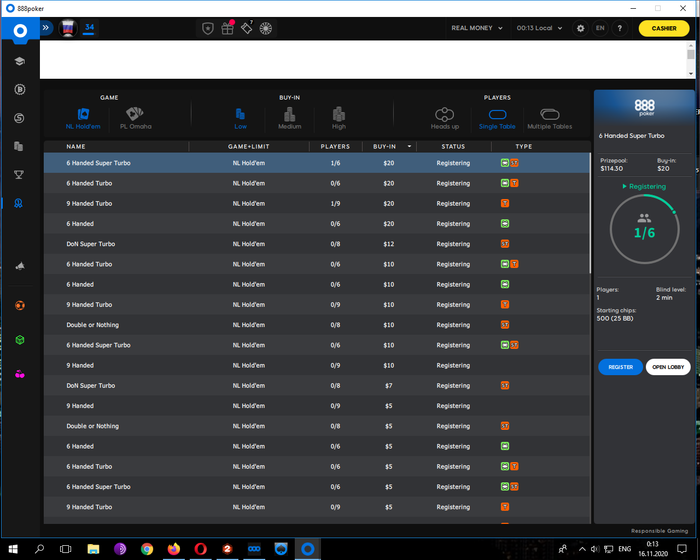Select Multiple Tables players filter
The width and height of the screenshot is (700, 560).
tap(550, 119)
